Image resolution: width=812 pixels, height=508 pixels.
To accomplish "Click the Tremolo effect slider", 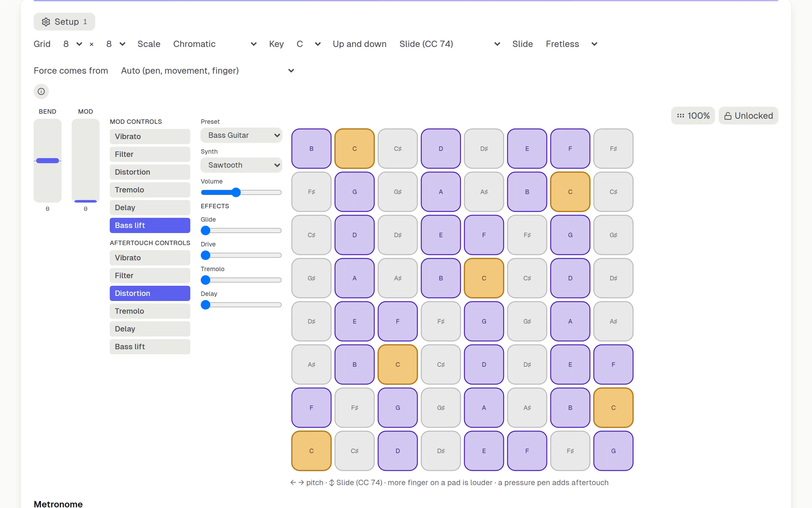I will 241,280.
